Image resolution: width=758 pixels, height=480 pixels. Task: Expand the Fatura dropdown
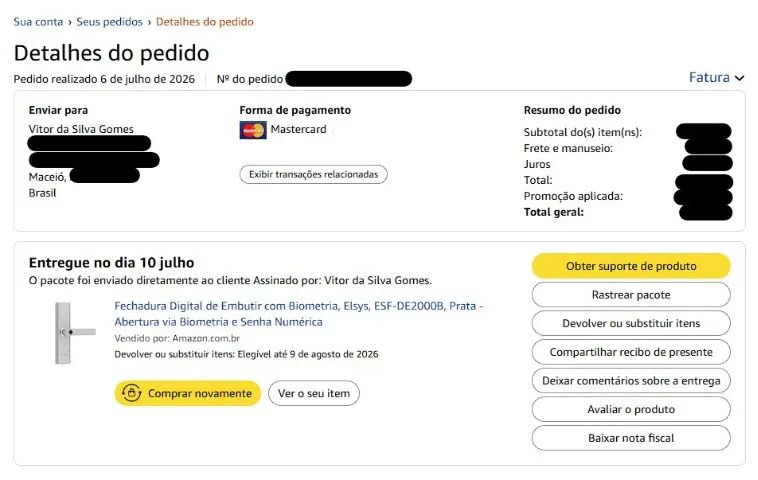click(716, 77)
